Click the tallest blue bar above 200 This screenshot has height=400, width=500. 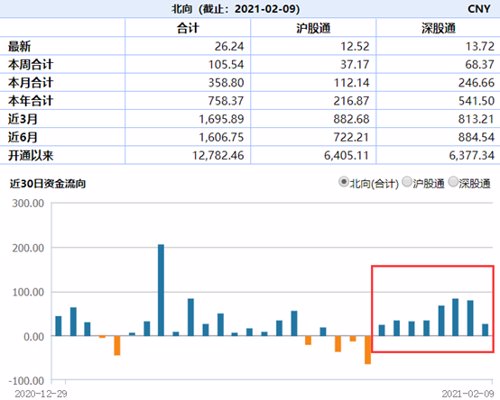pos(161,290)
